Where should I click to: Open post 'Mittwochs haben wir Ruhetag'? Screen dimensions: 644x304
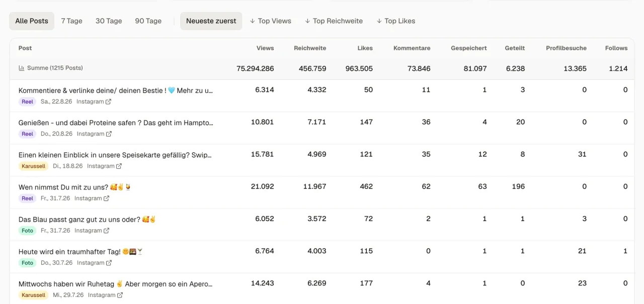pos(116,283)
